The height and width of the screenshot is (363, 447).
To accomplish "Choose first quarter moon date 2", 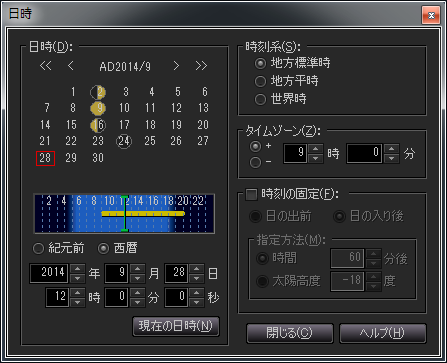I will 99,92.
